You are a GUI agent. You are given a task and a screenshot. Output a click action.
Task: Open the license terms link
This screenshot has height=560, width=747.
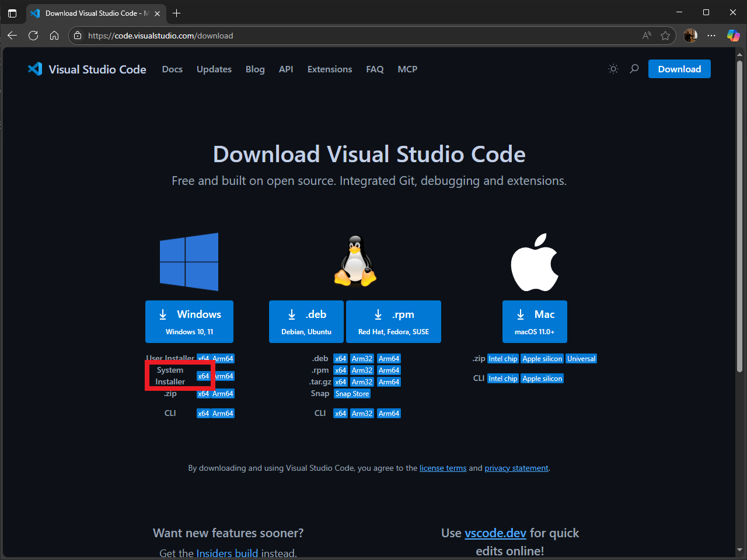tap(443, 468)
